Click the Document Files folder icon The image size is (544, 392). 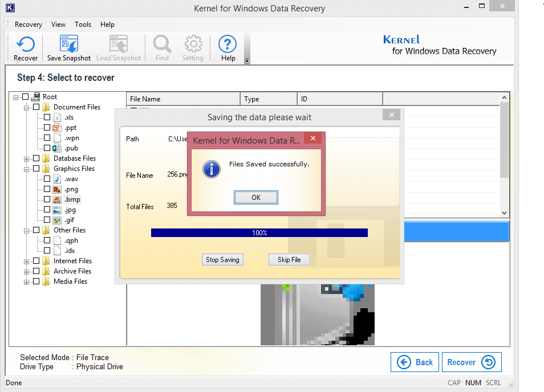click(x=46, y=107)
